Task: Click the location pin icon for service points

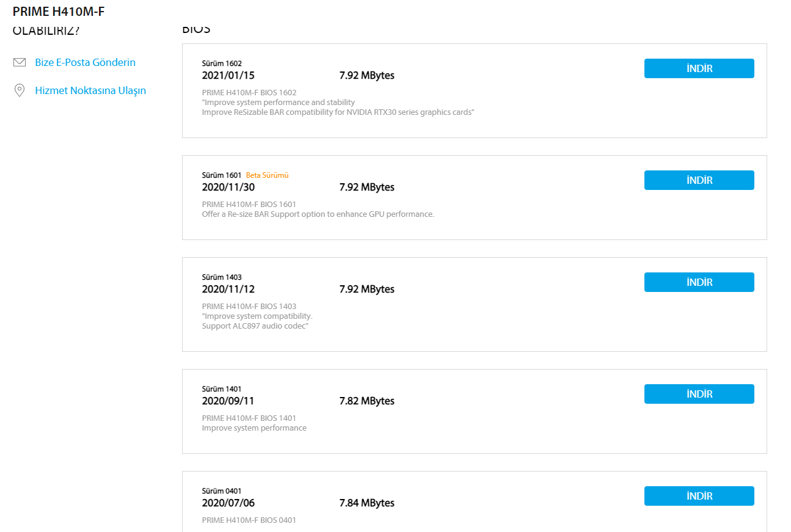Action: pos(20,90)
